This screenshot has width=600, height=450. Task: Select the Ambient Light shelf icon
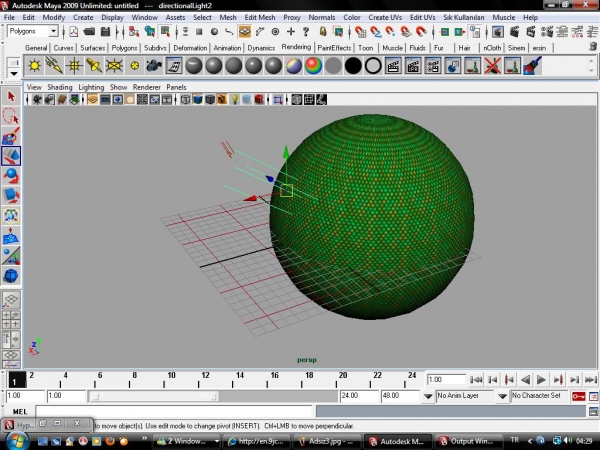click(x=34, y=65)
